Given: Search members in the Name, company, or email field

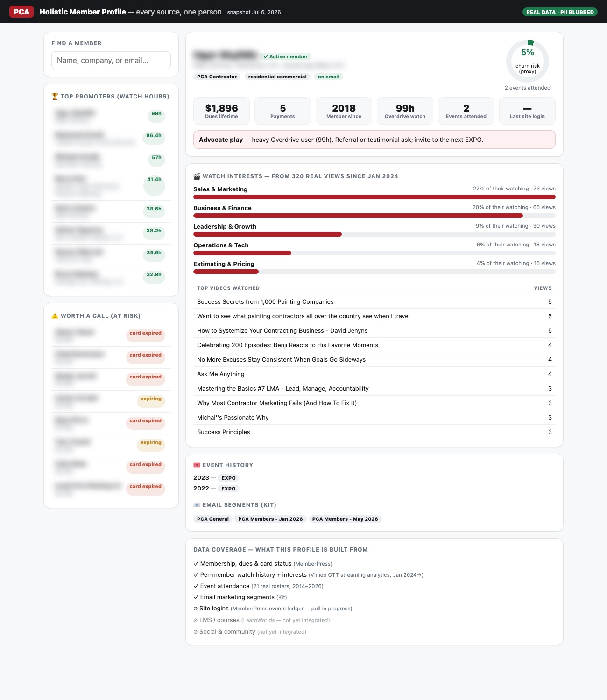Looking at the screenshot, I should [111, 60].
